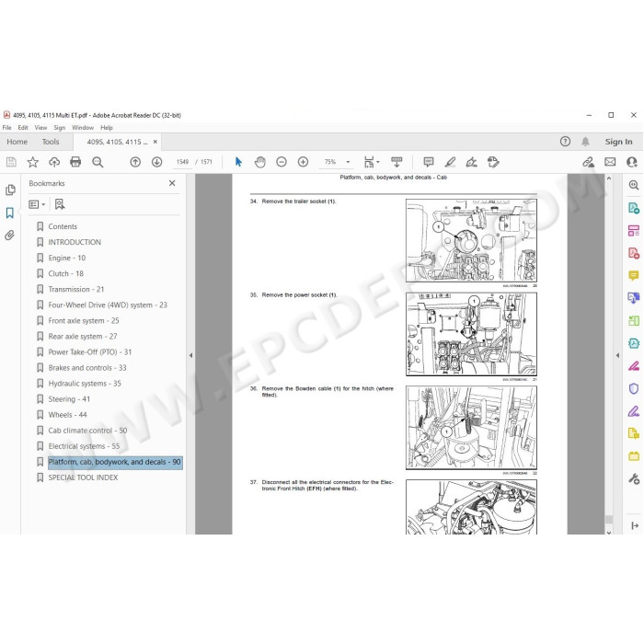Open the Edit menu
The height and width of the screenshot is (644, 644).
click(x=23, y=128)
